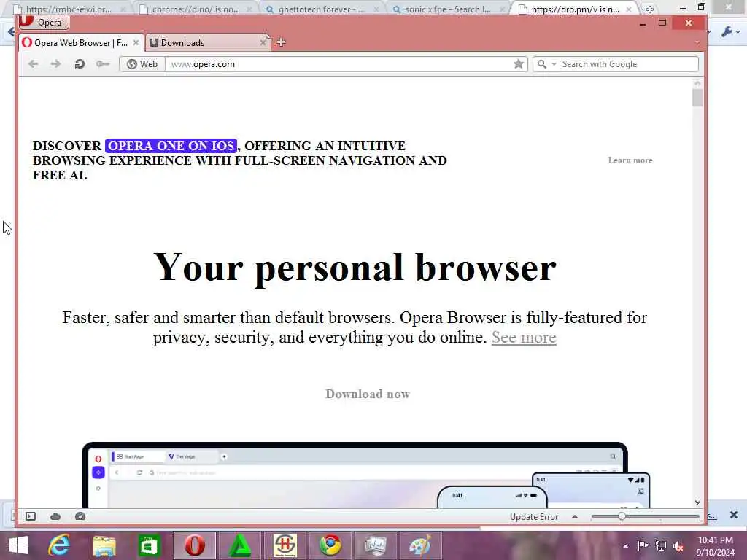Focus the www.opera.com address field
Viewport: 747px width, 560px height.
point(338,64)
